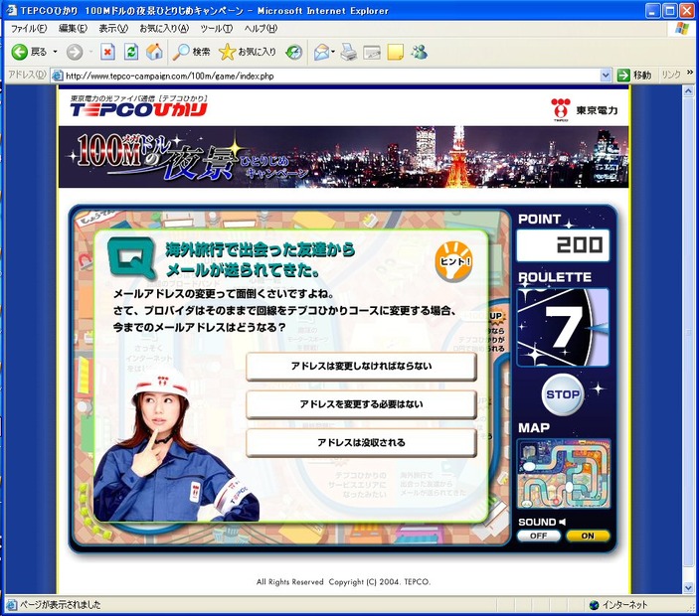Click the Edit toolbar icon beside printer
This screenshot has width=699, height=616.
point(372,53)
